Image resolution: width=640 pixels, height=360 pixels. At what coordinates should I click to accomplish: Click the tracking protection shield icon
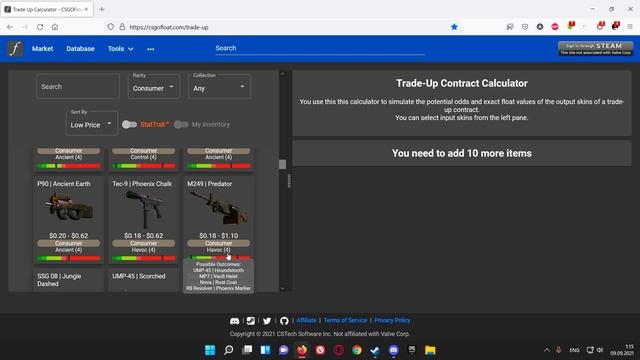[111, 27]
